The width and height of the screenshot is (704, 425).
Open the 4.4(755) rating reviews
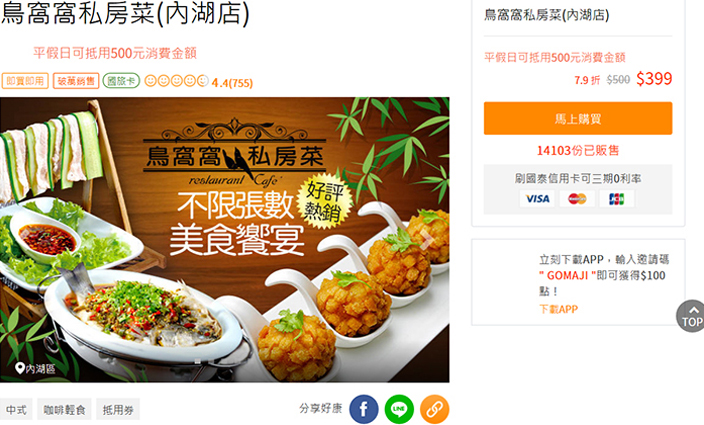coord(232,83)
